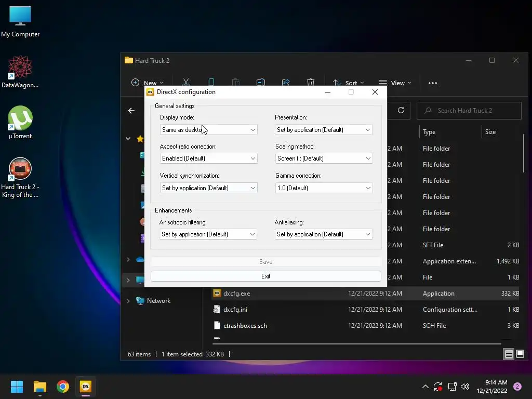532x399 pixels.
Task: Go back using Explorer back arrow
Action: pyautogui.click(x=131, y=111)
